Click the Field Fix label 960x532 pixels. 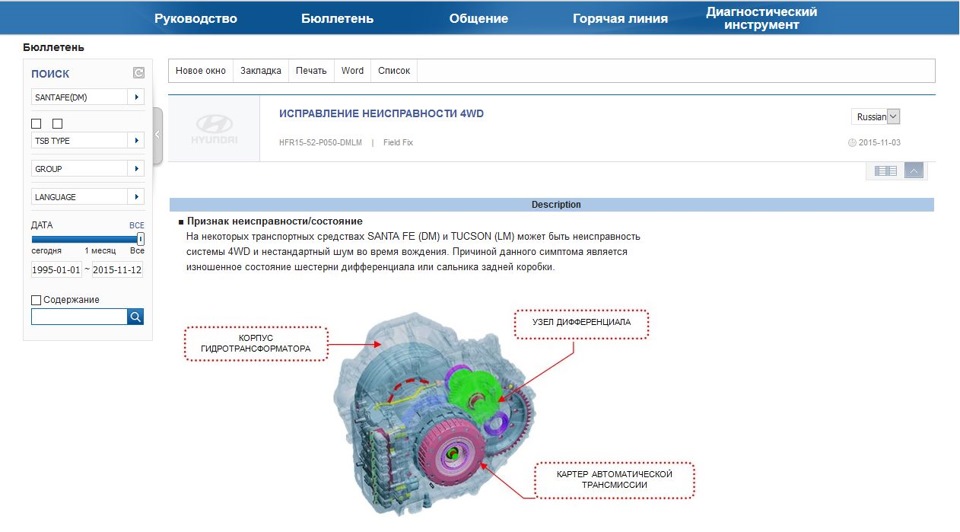pos(398,142)
